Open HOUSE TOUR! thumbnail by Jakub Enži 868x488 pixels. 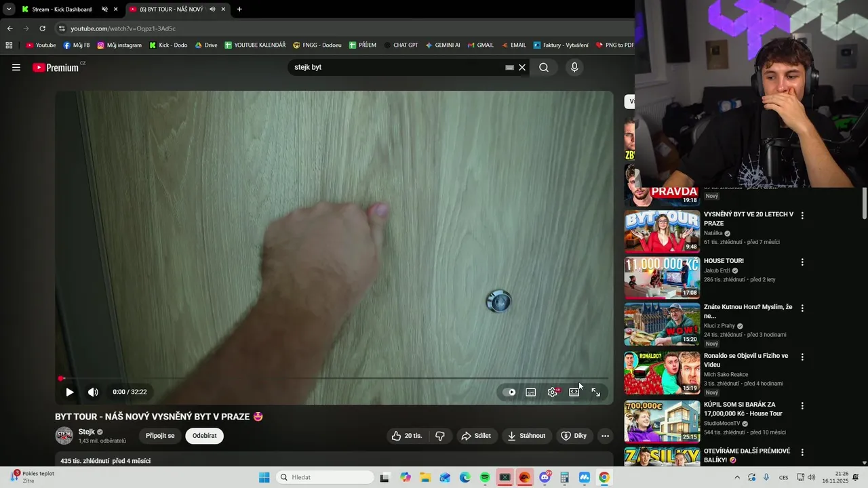[662, 278]
